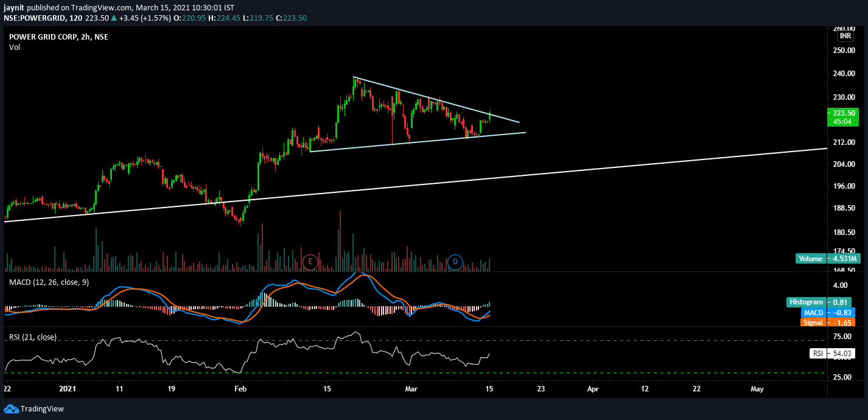Select the orange Signal -1.65 label
This screenshot has height=420, width=868.
(827, 323)
